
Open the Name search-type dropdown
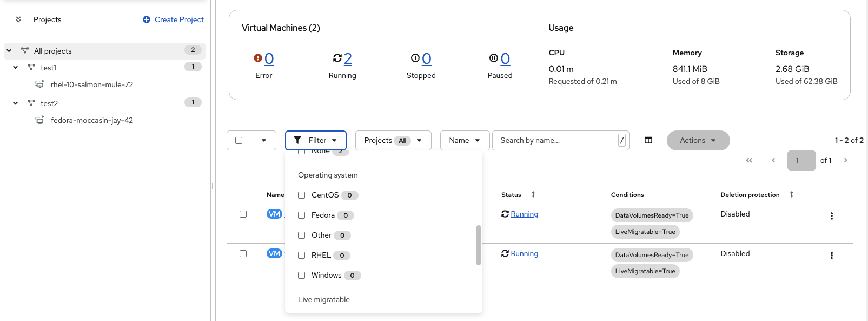click(465, 140)
